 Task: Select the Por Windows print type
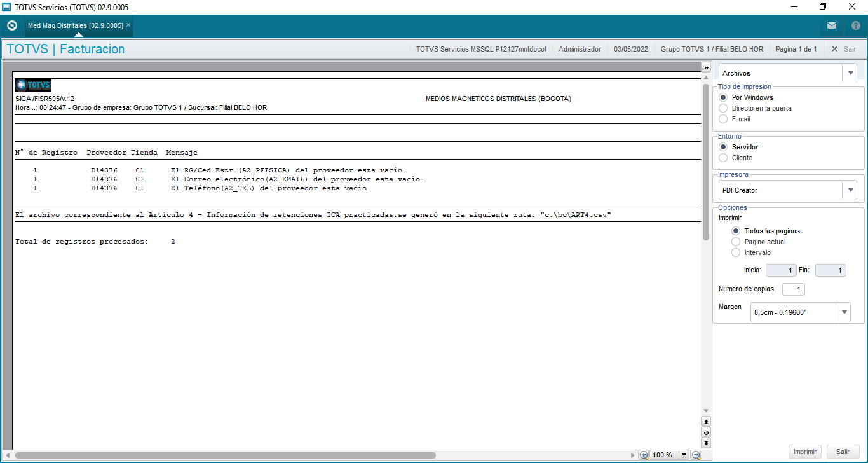click(x=723, y=97)
